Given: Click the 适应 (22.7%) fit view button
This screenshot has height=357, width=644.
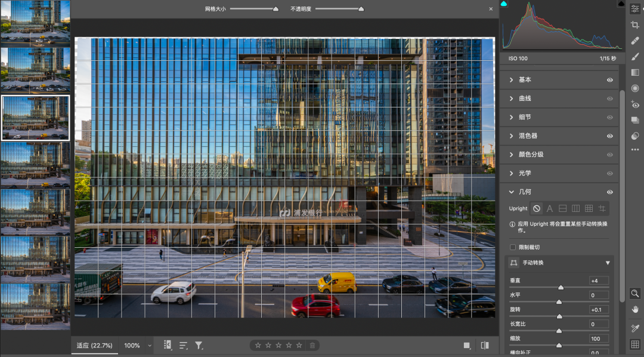Looking at the screenshot, I should click(94, 346).
